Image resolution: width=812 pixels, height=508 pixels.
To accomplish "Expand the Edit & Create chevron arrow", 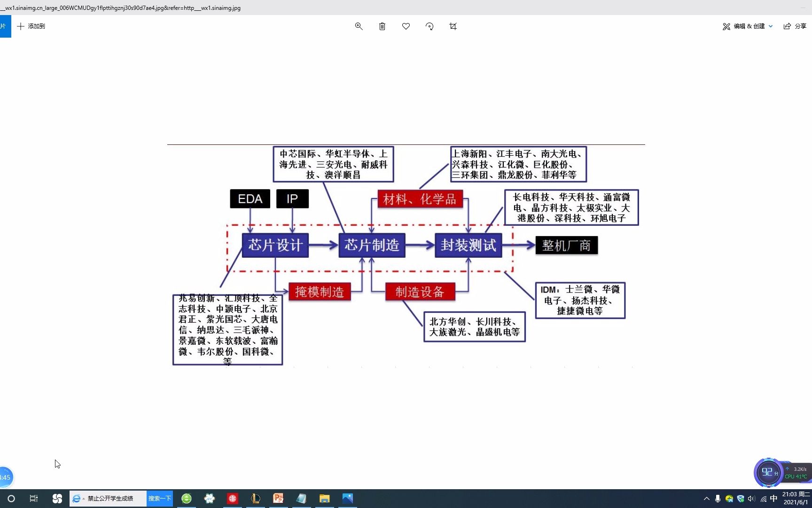I will click(x=771, y=26).
